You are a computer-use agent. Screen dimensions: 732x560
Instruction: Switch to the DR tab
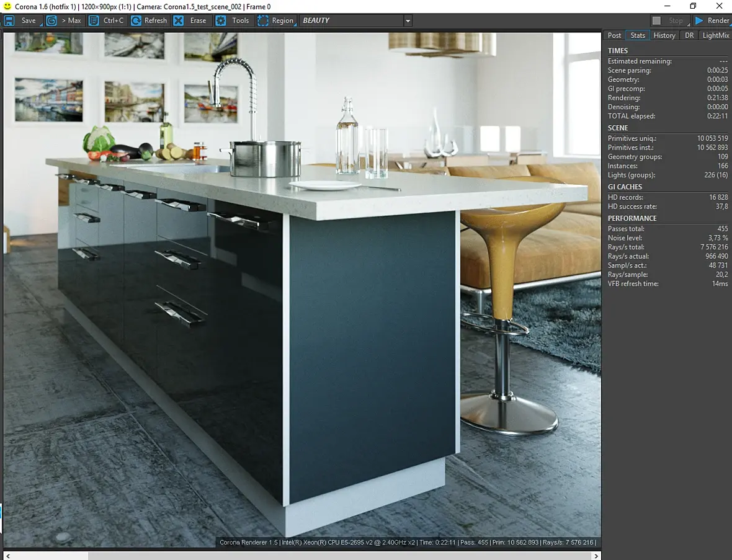[x=689, y=35]
